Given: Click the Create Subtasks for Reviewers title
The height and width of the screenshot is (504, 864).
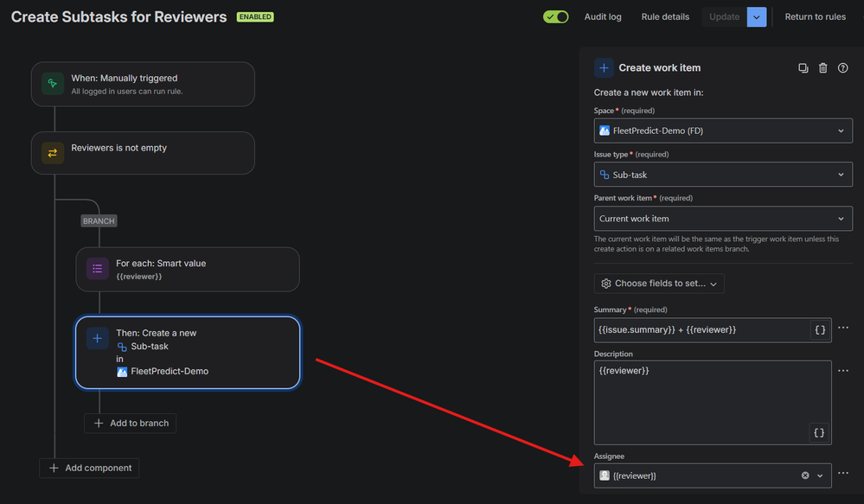Looking at the screenshot, I should [119, 16].
